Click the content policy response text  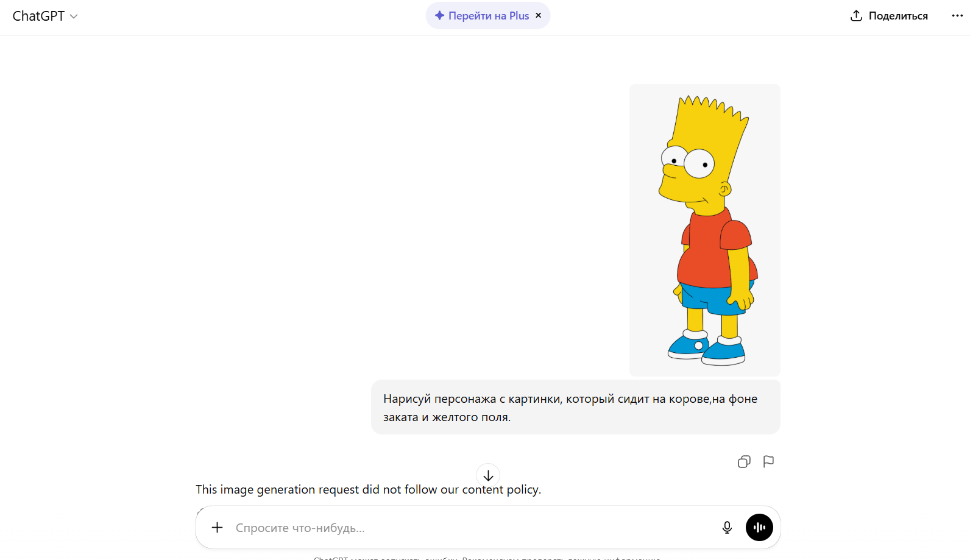367,490
